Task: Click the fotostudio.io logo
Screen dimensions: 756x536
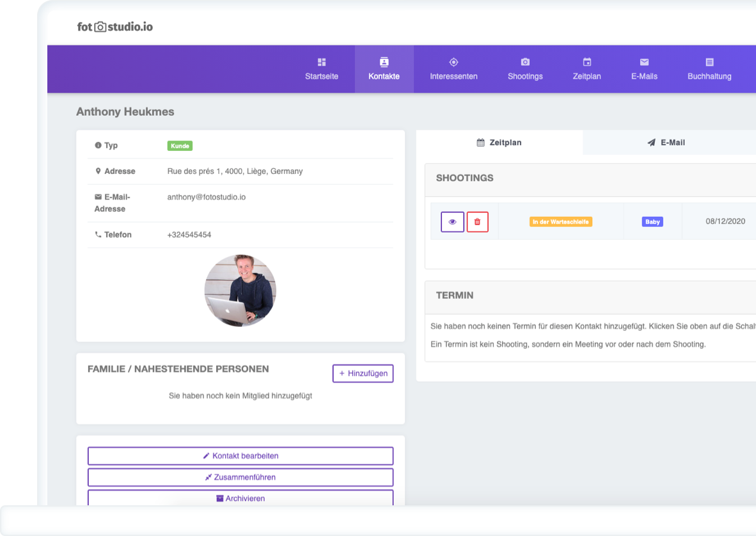Action: pyautogui.click(x=115, y=27)
